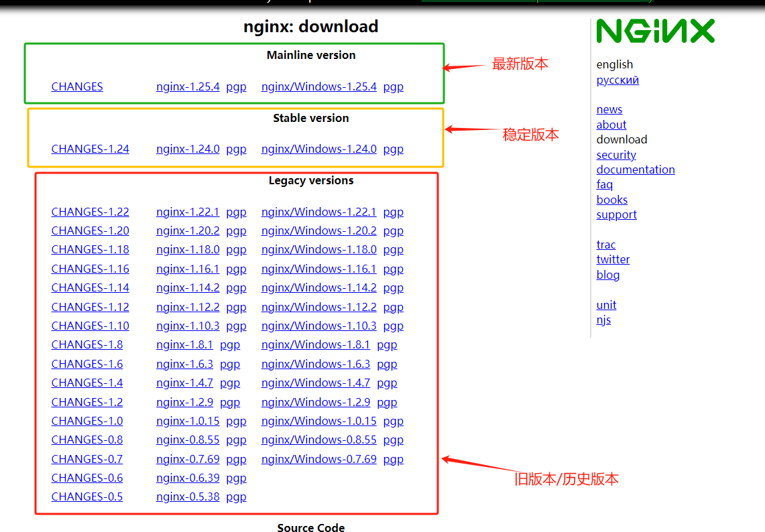Visit the nginx twitter page
The height and width of the screenshot is (532, 765).
click(613, 259)
